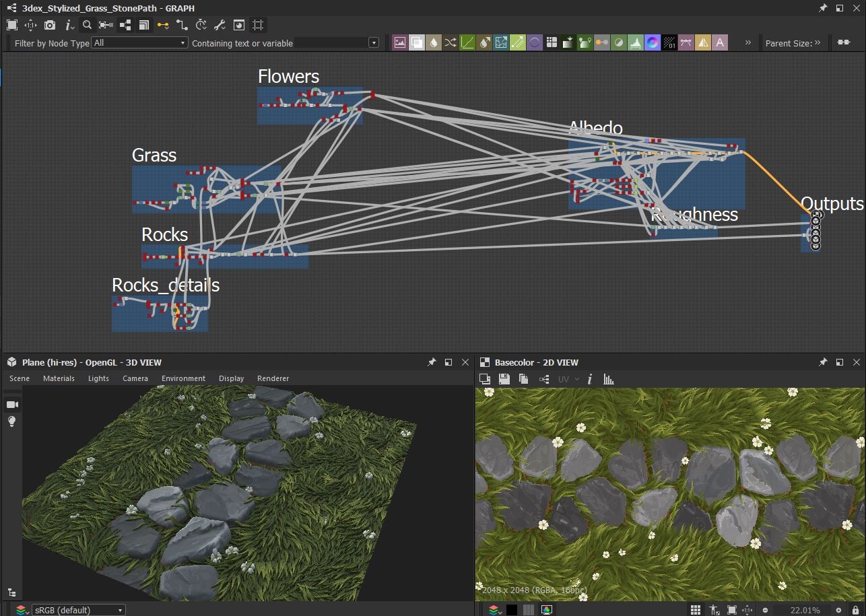Expand the toolbar overflow with the chevron button
The width and height of the screenshot is (866, 616).
[747, 42]
